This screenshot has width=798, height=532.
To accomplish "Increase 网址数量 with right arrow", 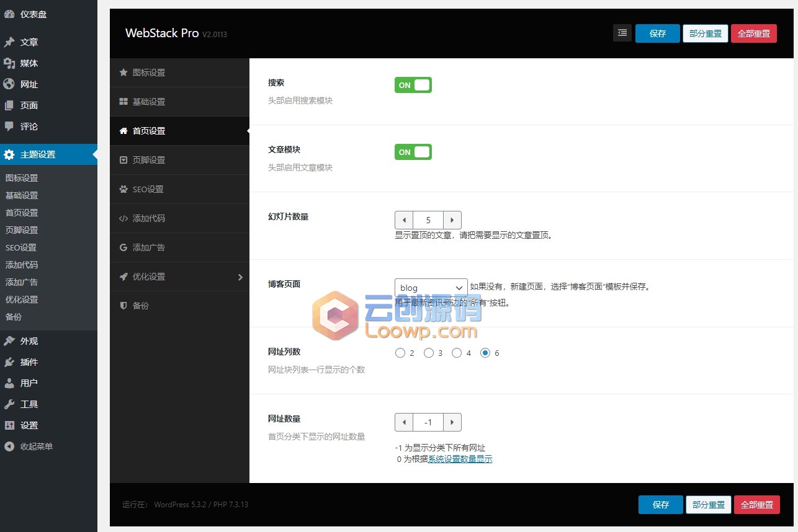I will tap(452, 422).
